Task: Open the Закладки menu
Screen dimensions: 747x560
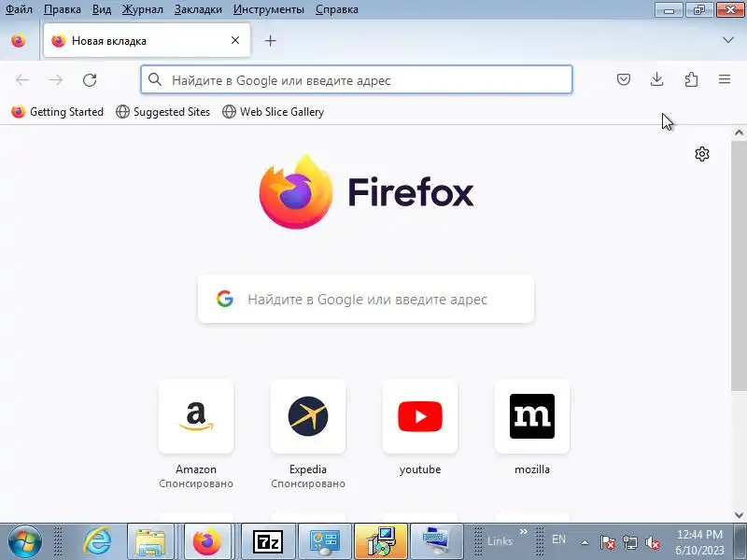Action: point(198,9)
